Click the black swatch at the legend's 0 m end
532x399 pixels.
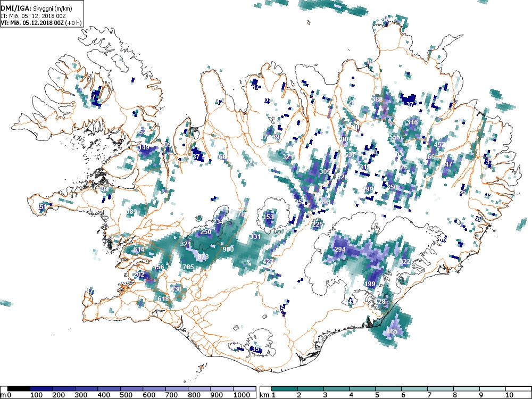point(19,389)
